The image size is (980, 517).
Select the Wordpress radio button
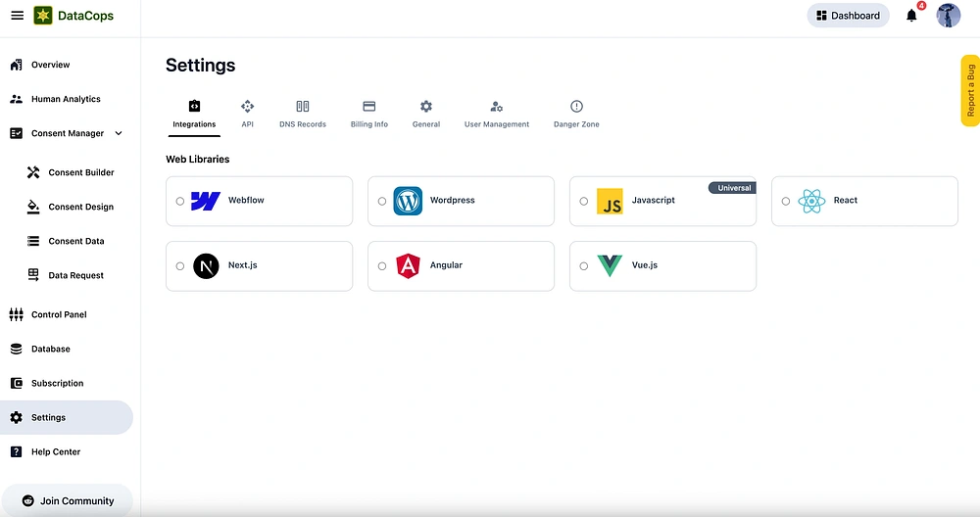(x=382, y=201)
